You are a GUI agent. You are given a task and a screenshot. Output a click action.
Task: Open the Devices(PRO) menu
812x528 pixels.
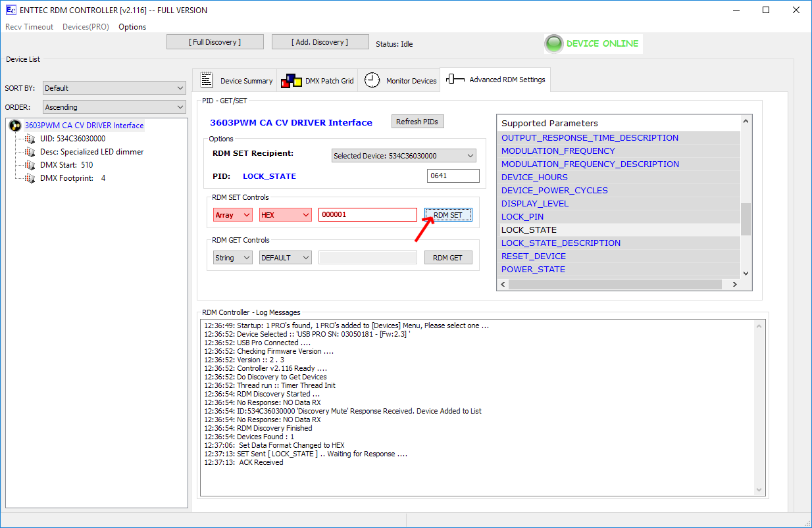(x=86, y=27)
